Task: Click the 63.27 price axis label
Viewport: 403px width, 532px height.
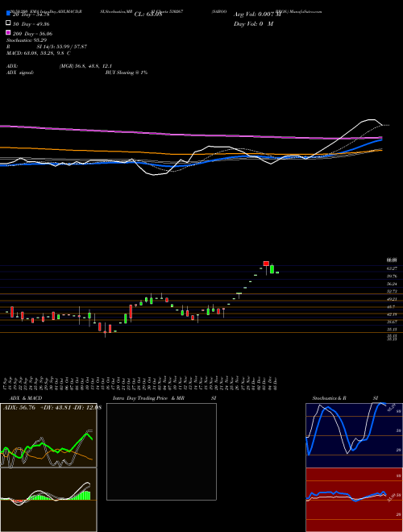Action: pos(393,268)
